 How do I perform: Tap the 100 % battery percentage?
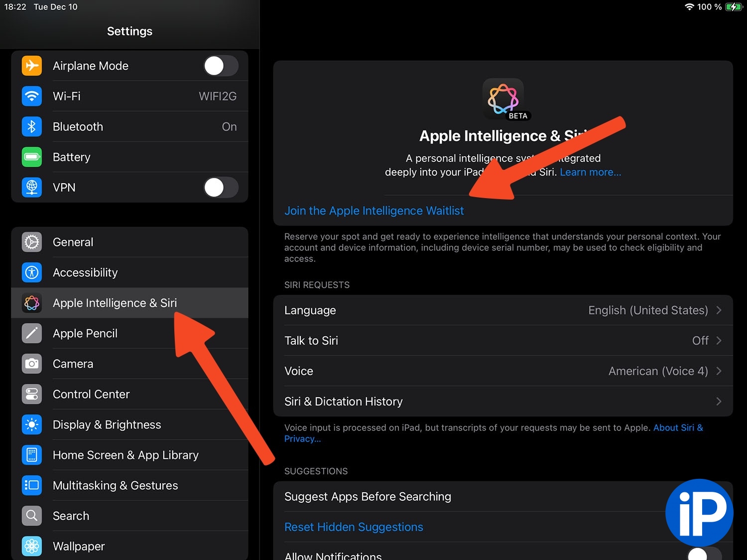pos(709,7)
